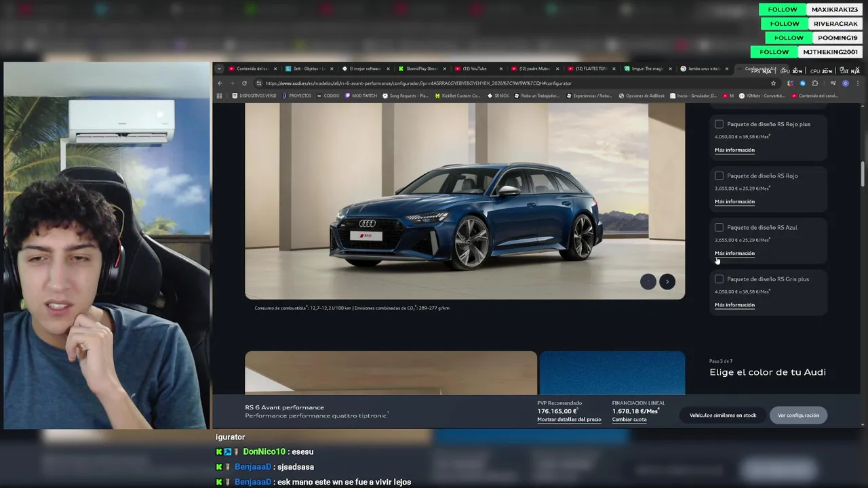Open the CODIGO bookmark folder
868x488 pixels.
tap(328, 96)
